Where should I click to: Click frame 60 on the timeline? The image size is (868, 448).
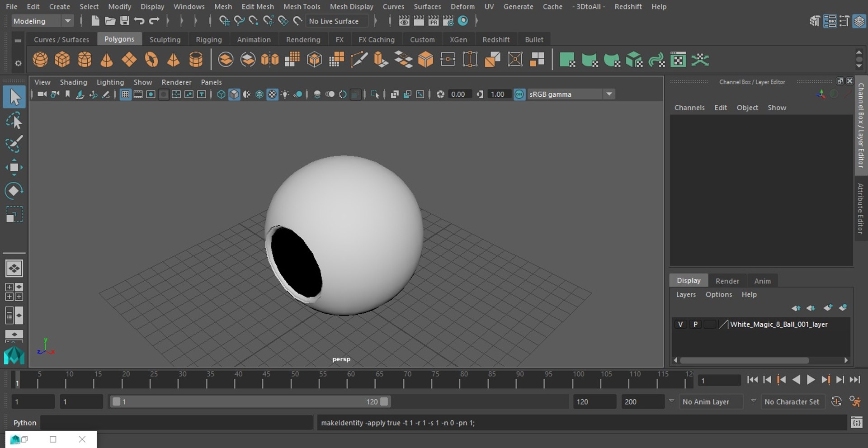click(x=348, y=380)
